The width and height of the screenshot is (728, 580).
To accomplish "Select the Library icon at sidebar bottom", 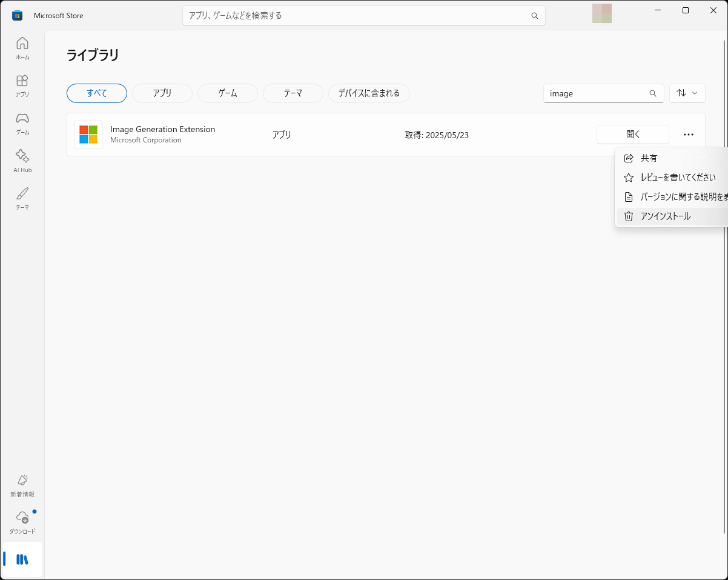I will pos(22,559).
